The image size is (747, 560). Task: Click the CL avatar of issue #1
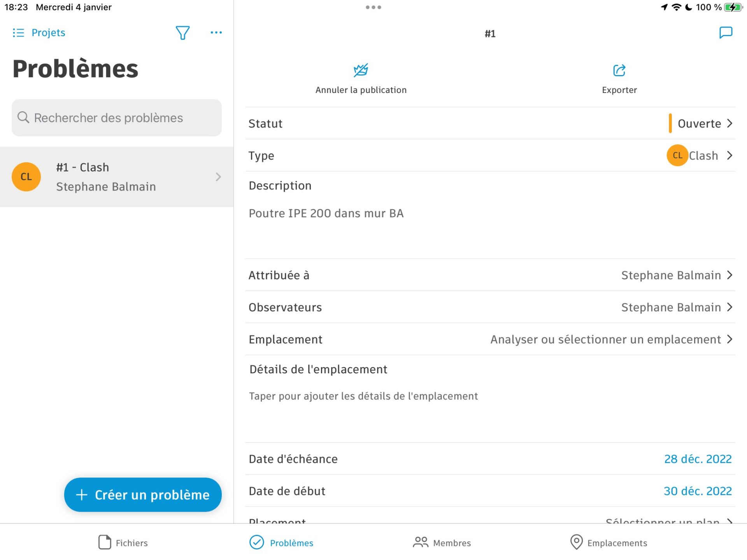pos(26,177)
